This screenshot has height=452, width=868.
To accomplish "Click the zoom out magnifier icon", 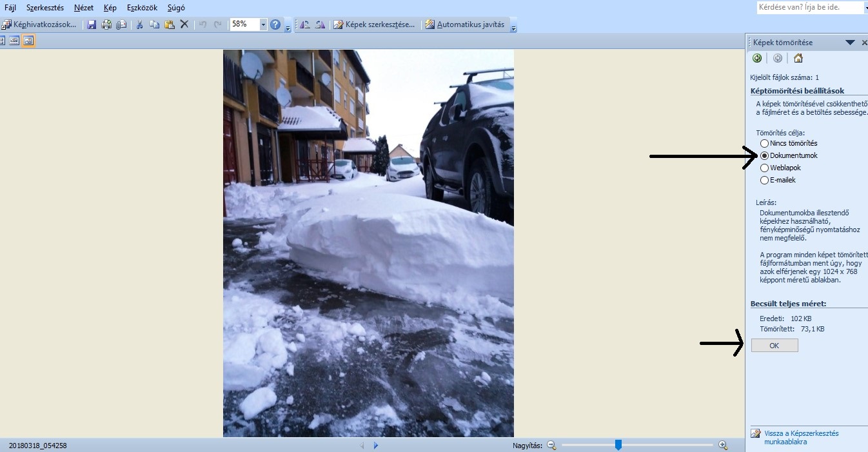I will [x=551, y=445].
